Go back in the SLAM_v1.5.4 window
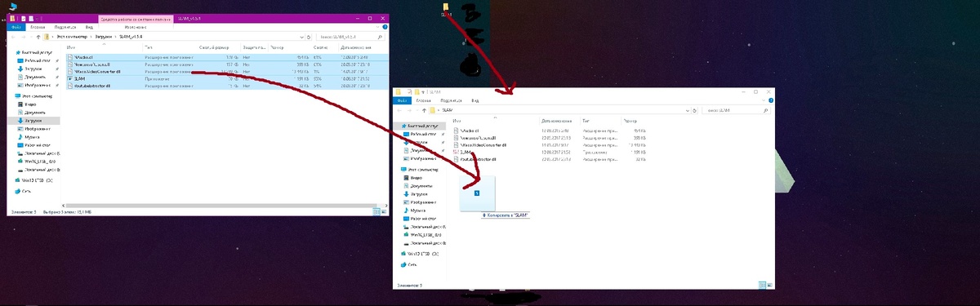 click(12, 37)
